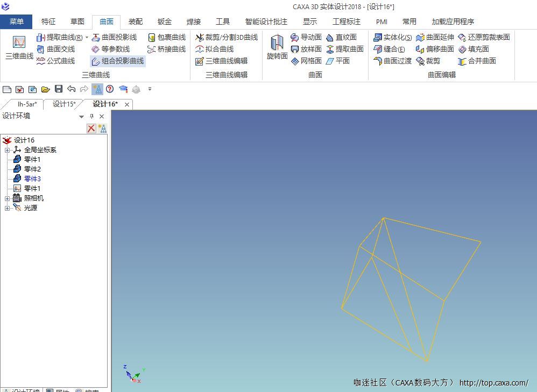This screenshot has width=537, height=392.
Task: Select 等参数线 tool
Action: pos(111,49)
